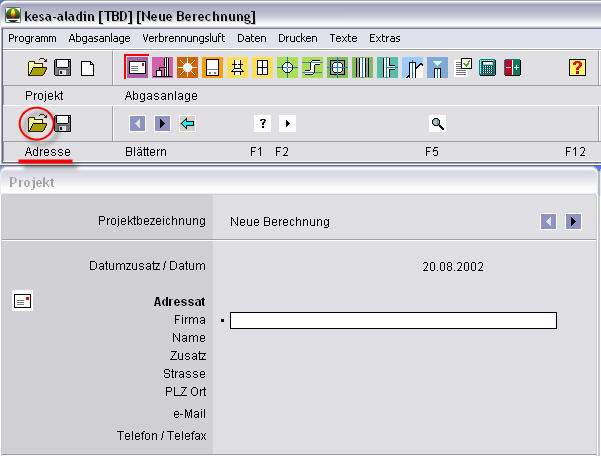601x456 pixels.
Task: Click the yellow question mark help icon
Action: pyautogui.click(x=577, y=68)
